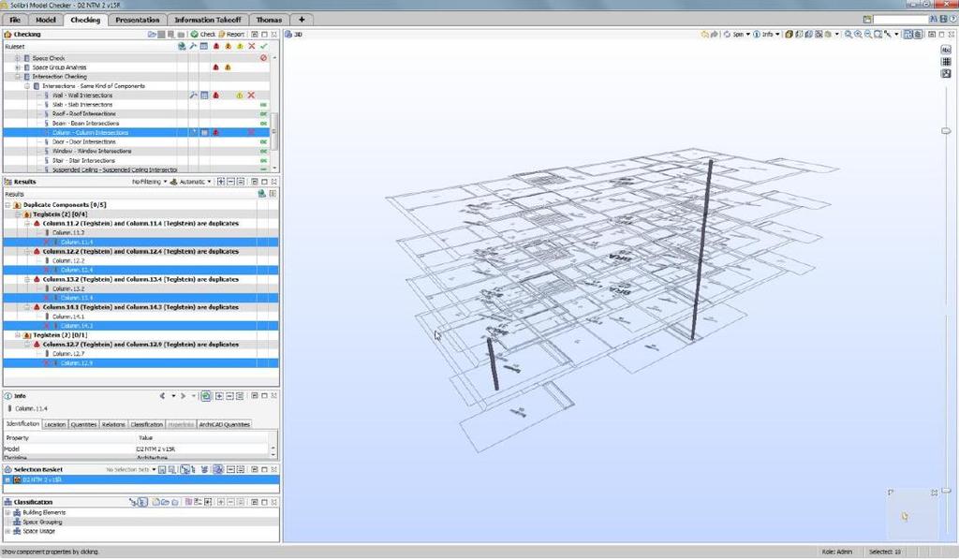This screenshot has height=560, width=959.
Task: Open the Quantities tab in Info panel
Action: tap(83, 424)
